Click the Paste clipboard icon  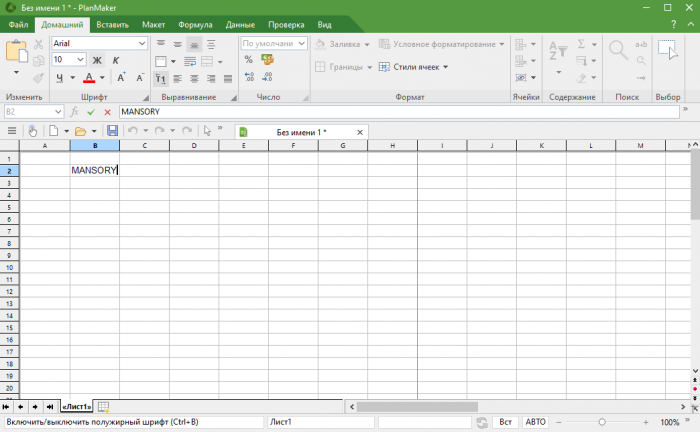(x=17, y=52)
